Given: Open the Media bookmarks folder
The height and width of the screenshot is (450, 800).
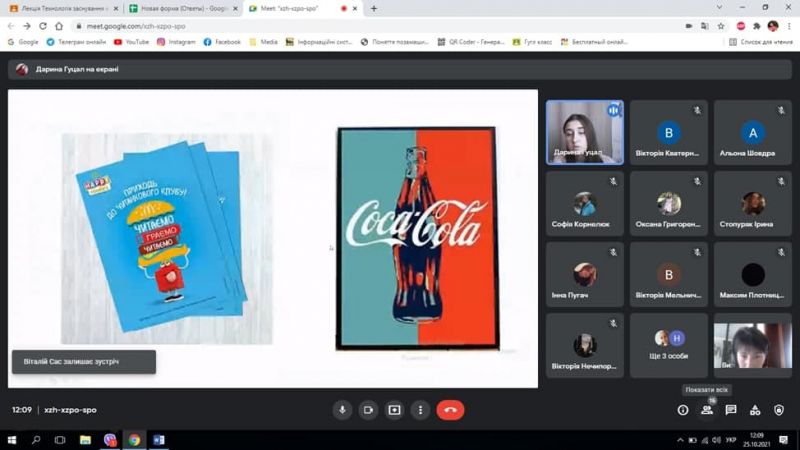Looking at the screenshot, I should pyautogui.click(x=264, y=42).
